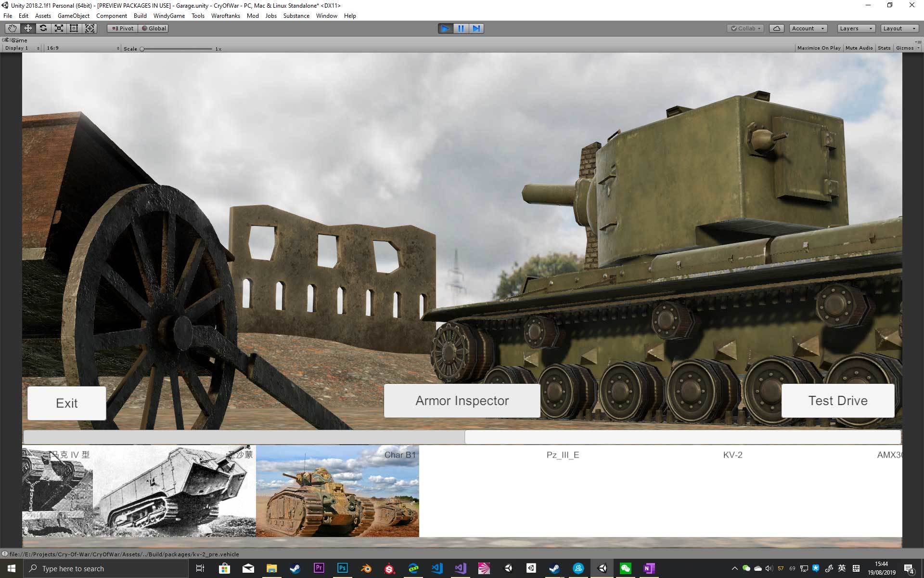The image size is (924, 578).
Task: Open OneNote from taskbar
Action: [x=649, y=568]
